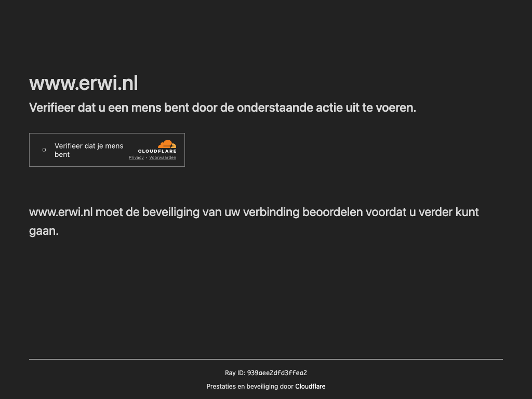The width and height of the screenshot is (532, 399).
Task: Click the www.erwi.nl heading
Action: tap(84, 83)
